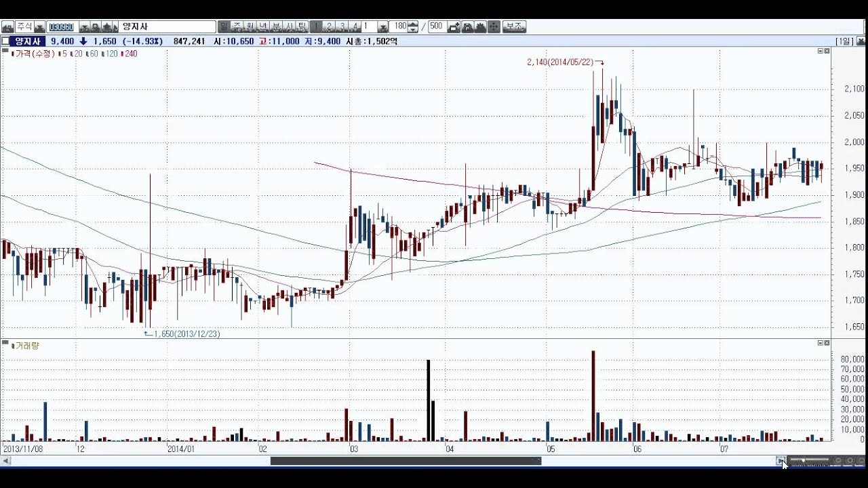Image resolution: width=868 pixels, height=488 pixels.
Task: Click the save chart icon in toolbar
Action: [x=468, y=27]
